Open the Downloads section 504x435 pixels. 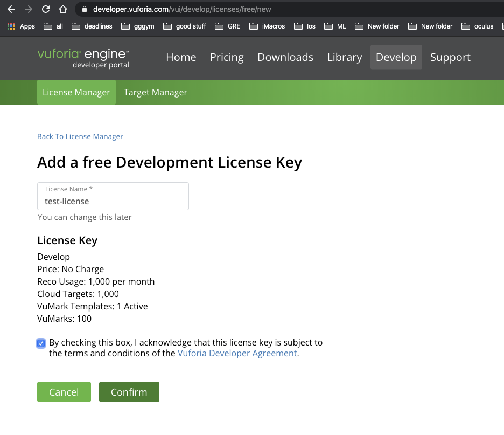[x=285, y=57]
